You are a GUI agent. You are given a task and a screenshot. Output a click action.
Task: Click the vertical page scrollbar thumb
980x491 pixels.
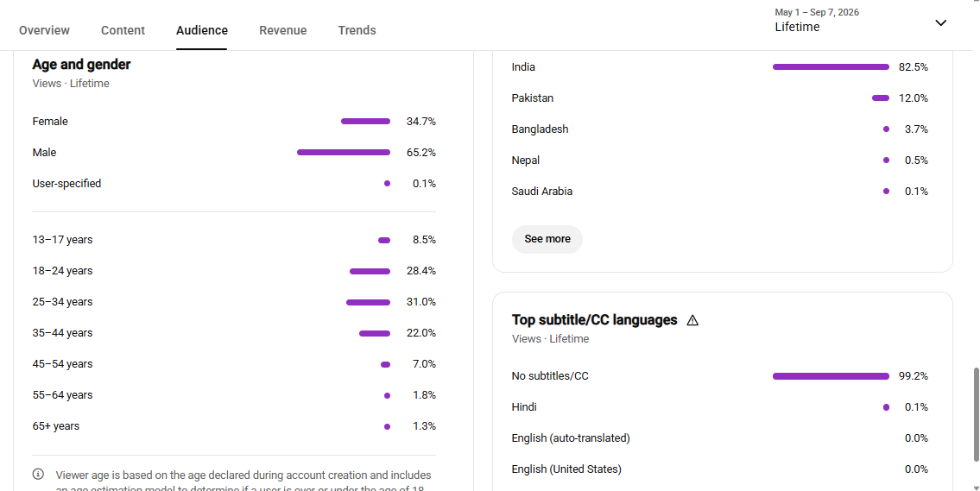[x=975, y=415]
